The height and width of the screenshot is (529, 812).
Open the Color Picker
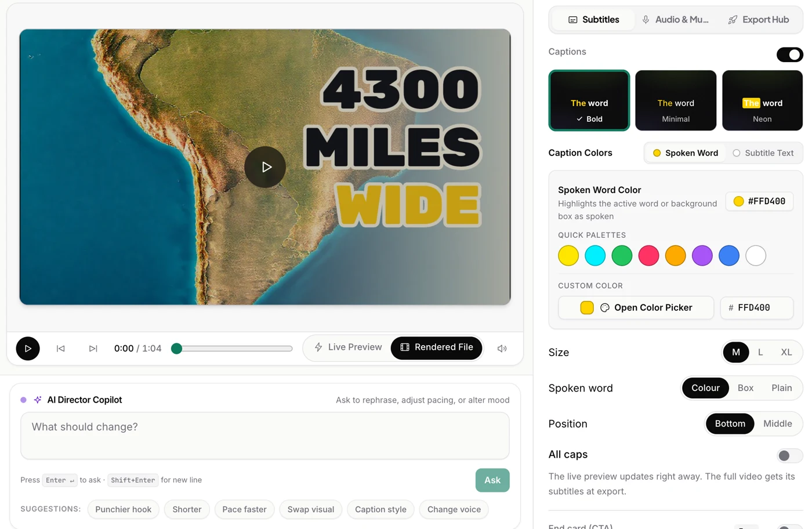coord(636,308)
